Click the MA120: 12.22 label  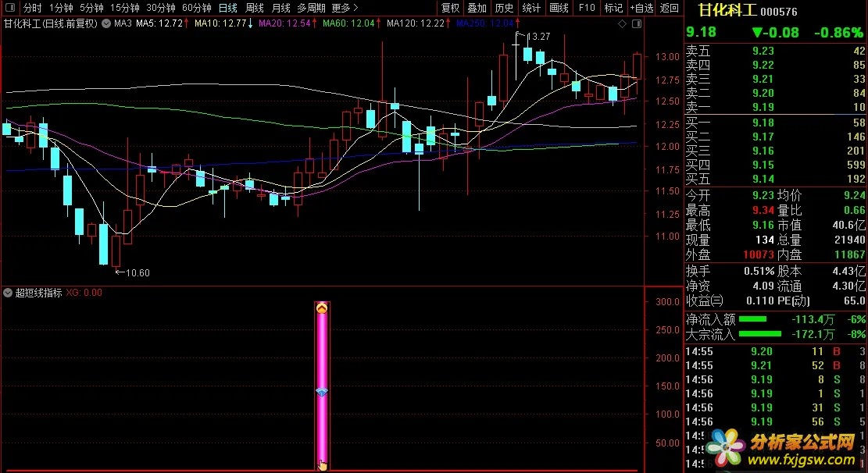[415, 23]
